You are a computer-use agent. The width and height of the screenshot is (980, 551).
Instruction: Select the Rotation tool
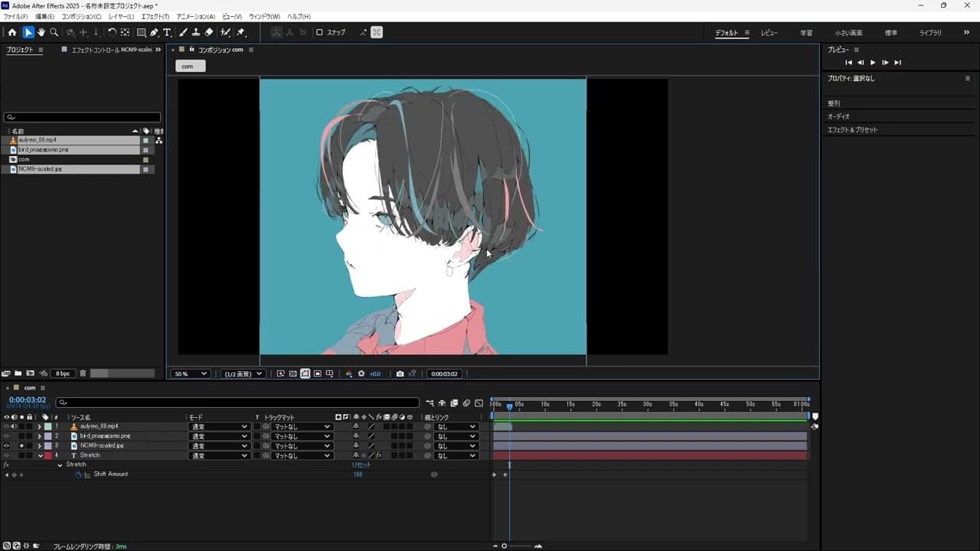point(112,32)
